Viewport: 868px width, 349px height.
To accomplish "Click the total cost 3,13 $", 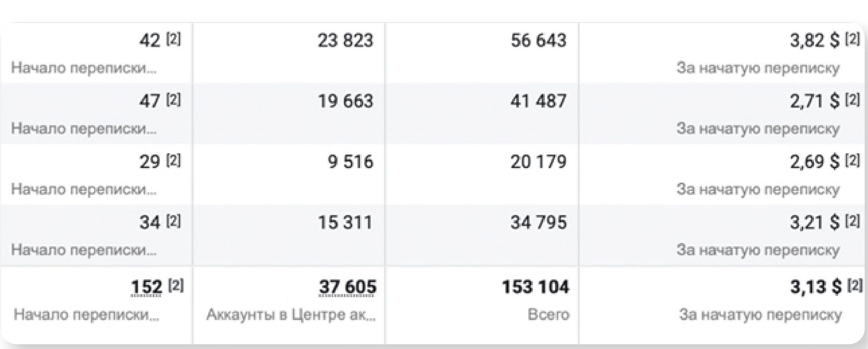I will coord(816,287).
